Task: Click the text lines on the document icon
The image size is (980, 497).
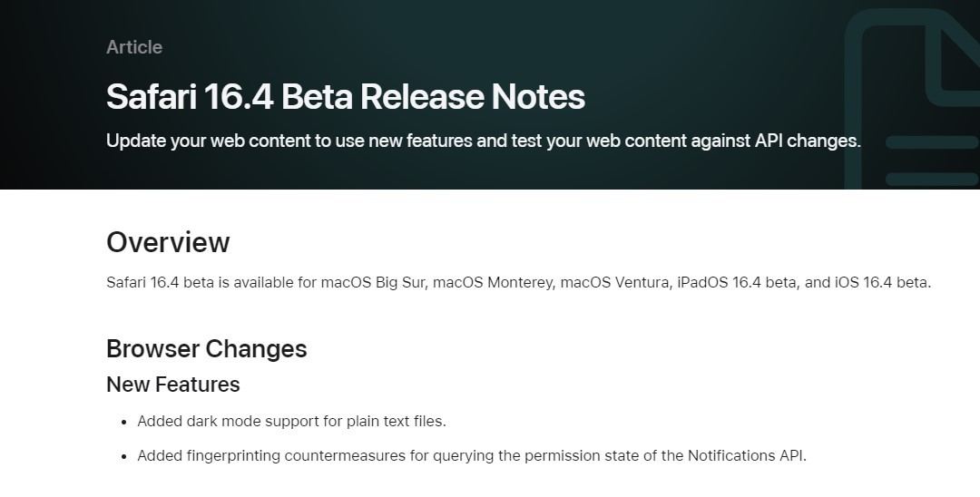Action: (x=932, y=161)
